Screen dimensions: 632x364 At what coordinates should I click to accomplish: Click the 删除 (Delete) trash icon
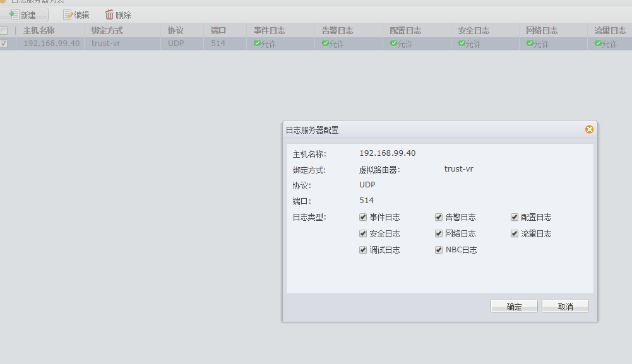coord(110,15)
